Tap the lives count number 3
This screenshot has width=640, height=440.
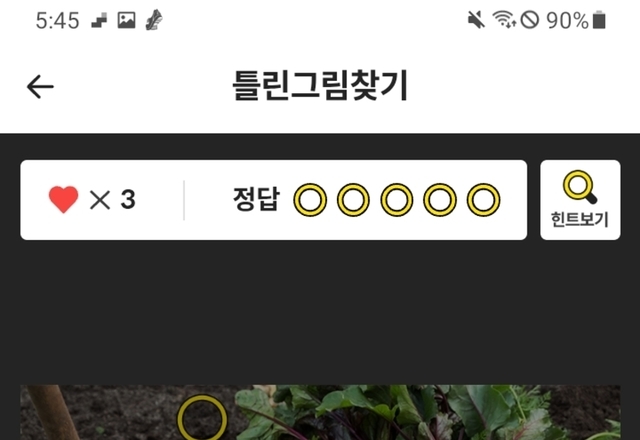click(x=128, y=200)
